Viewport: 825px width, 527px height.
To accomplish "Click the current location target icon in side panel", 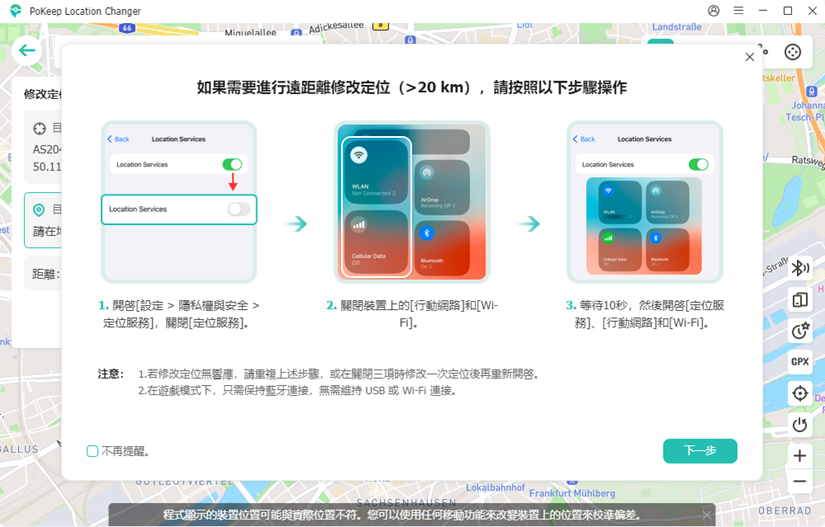I will (39, 128).
